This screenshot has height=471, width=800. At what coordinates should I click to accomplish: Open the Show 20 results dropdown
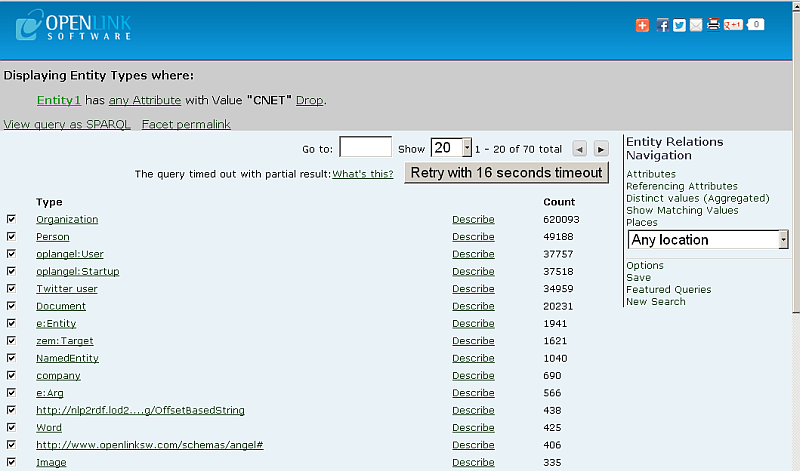[x=451, y=148]
